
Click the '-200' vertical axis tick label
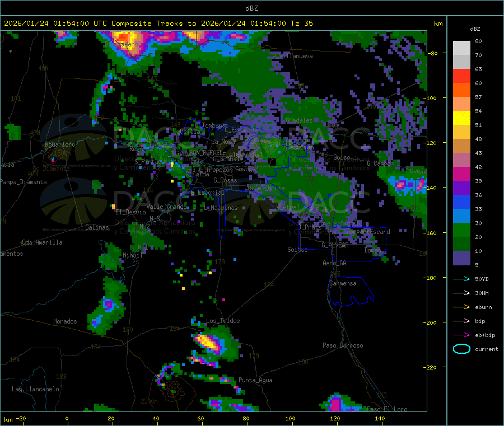tap(431, 322)
